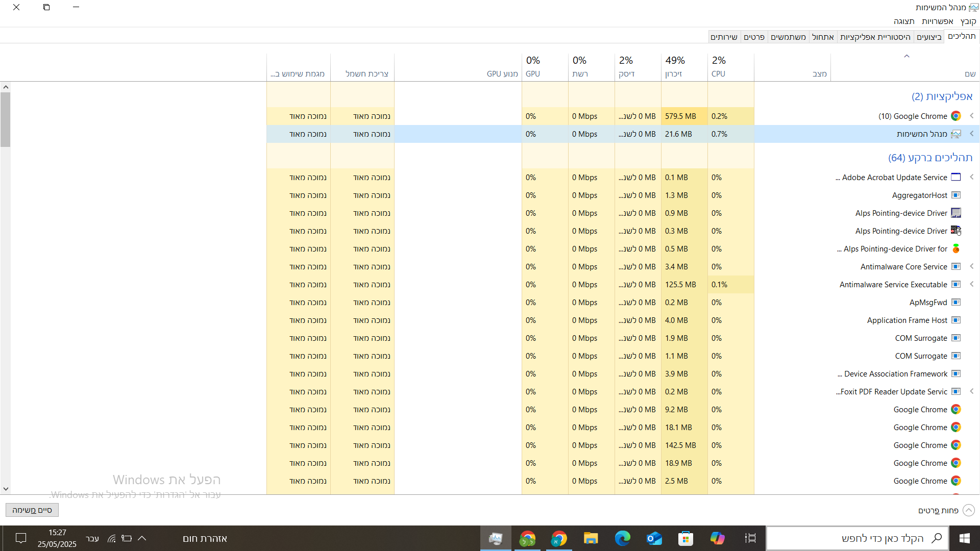Open File Explorer from the taskbar
The width and height of the screenshot is (980, 551).
[591, 538]
